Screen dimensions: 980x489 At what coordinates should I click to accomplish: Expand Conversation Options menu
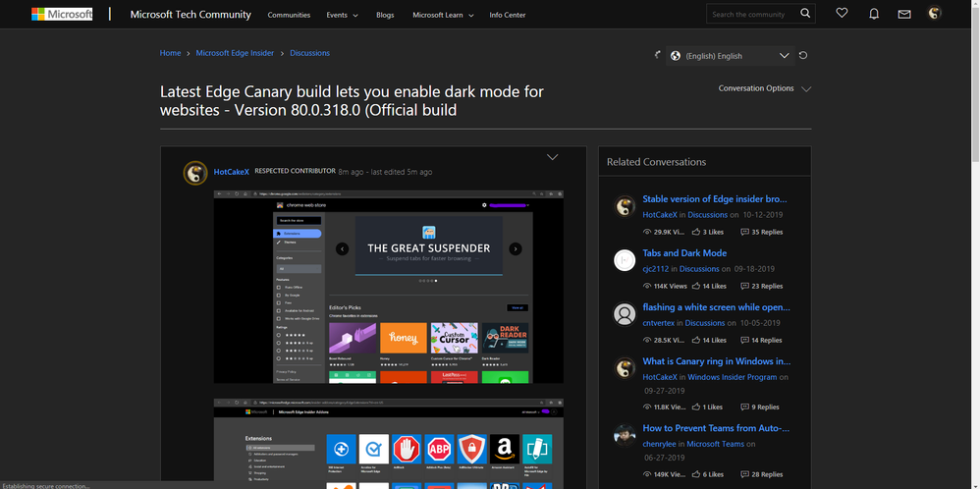click(764, 88)
